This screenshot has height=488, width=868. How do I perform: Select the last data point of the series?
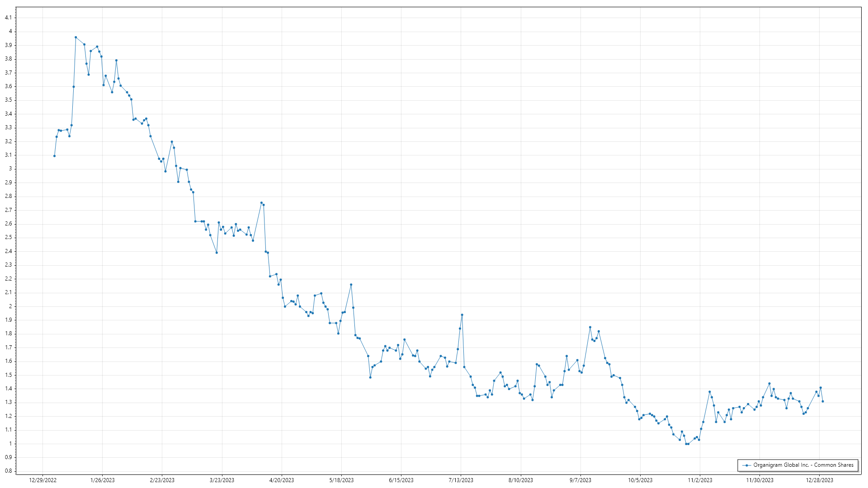[822, 401]
